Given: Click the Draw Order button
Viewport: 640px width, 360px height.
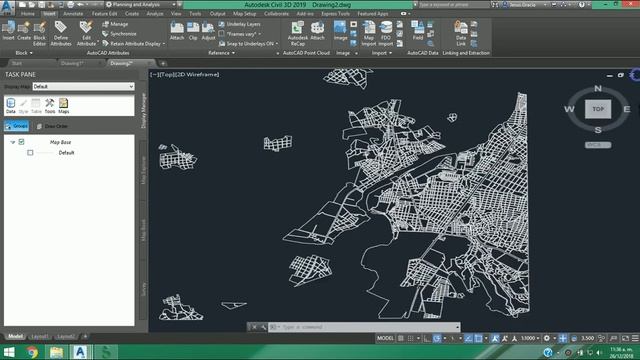Looking at the screenshot, I should click(52, 126).
